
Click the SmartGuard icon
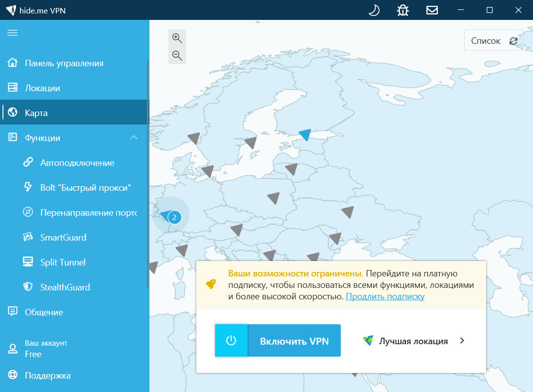28,237
